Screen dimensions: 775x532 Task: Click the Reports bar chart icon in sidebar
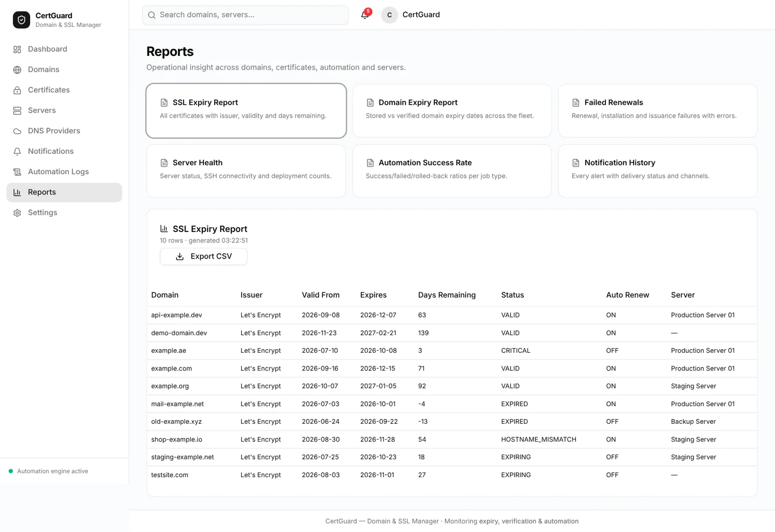click(x=17, y=193)
